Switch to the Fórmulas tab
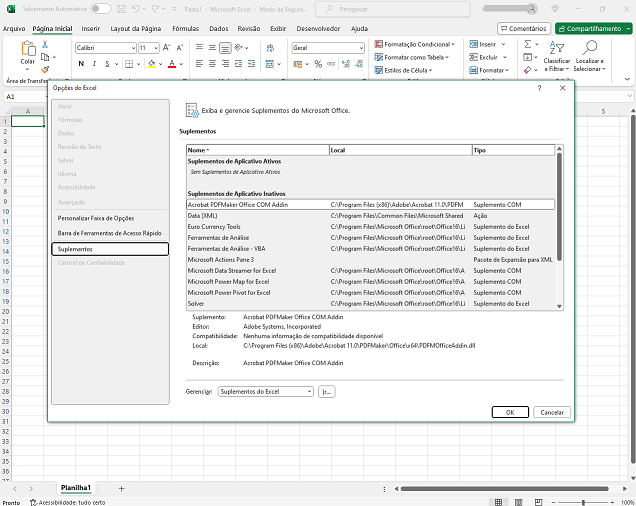636x506 pixels. pos(185,28)
